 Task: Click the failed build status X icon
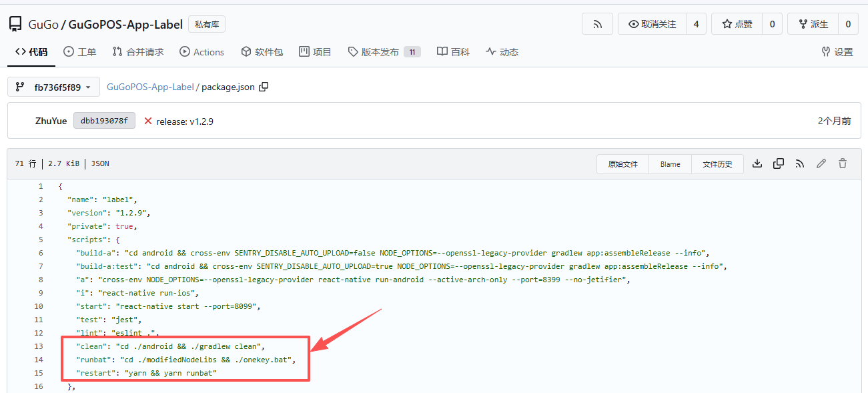point(148,121)
